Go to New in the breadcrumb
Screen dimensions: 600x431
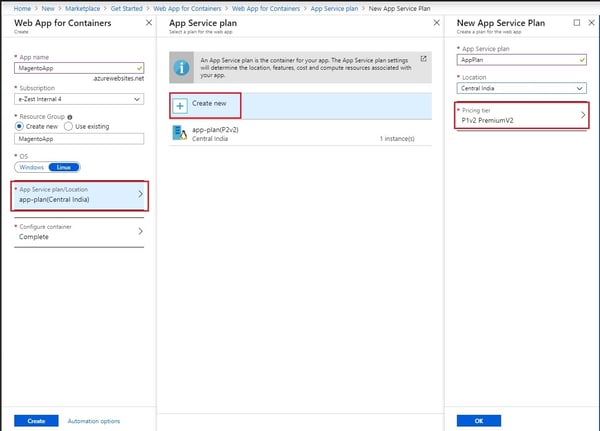pos(48,8)
